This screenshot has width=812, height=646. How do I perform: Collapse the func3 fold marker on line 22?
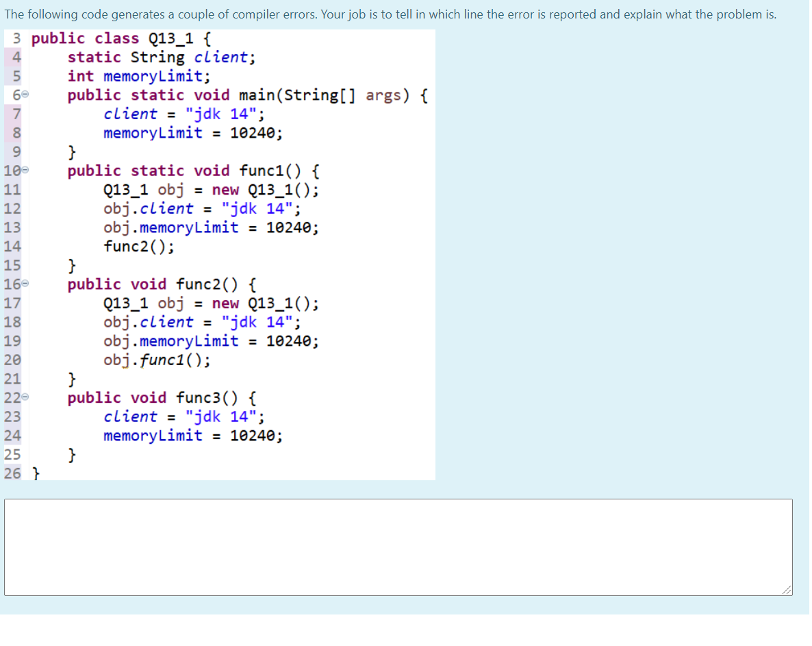[x=25, y=397]
